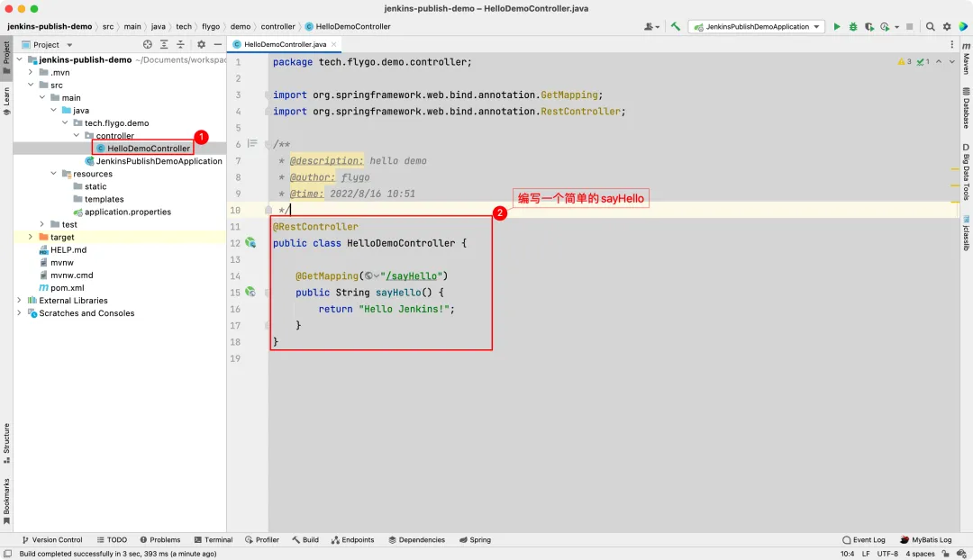
Task: Run the JenkinsPublishDemoApplication with the green play icon
Action: click(x=836, y=27)
